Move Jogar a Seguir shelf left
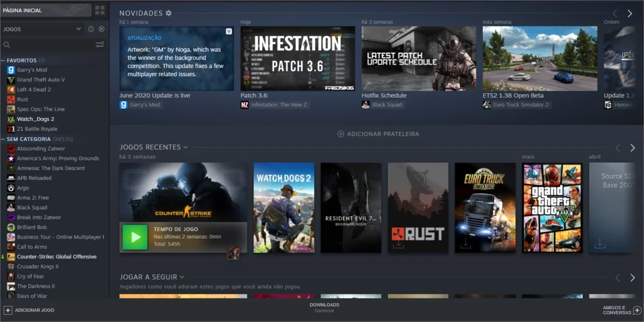This screenshot has width=644, height=322. coord(618,278)
